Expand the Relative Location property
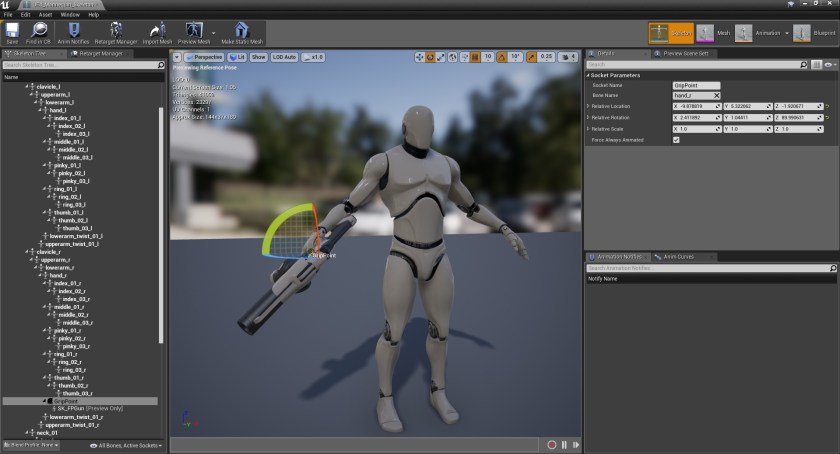 pos(588,106)
